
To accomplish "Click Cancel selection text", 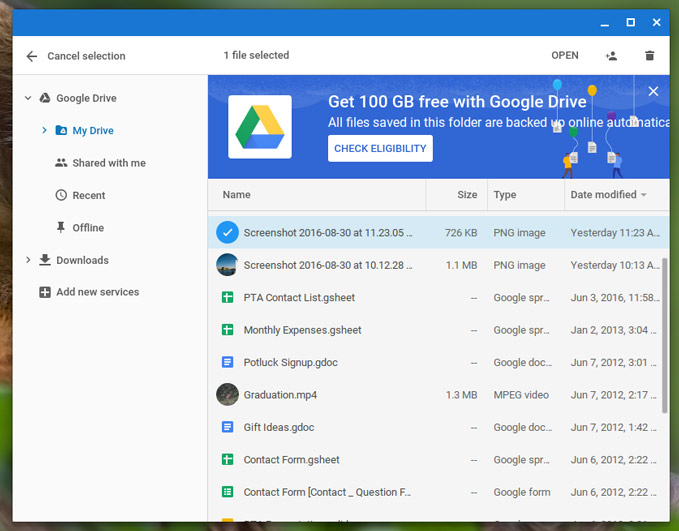I will click(x=86, y=56).
